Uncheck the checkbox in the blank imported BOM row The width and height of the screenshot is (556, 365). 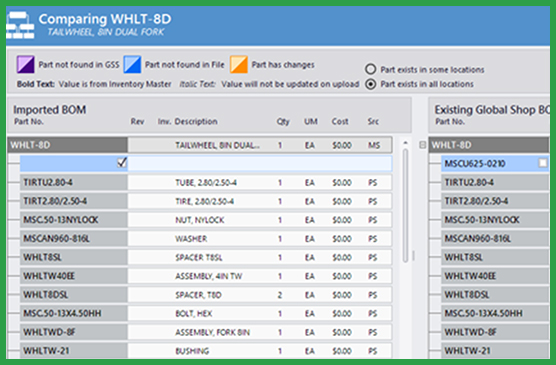click(x=122, y=163)
